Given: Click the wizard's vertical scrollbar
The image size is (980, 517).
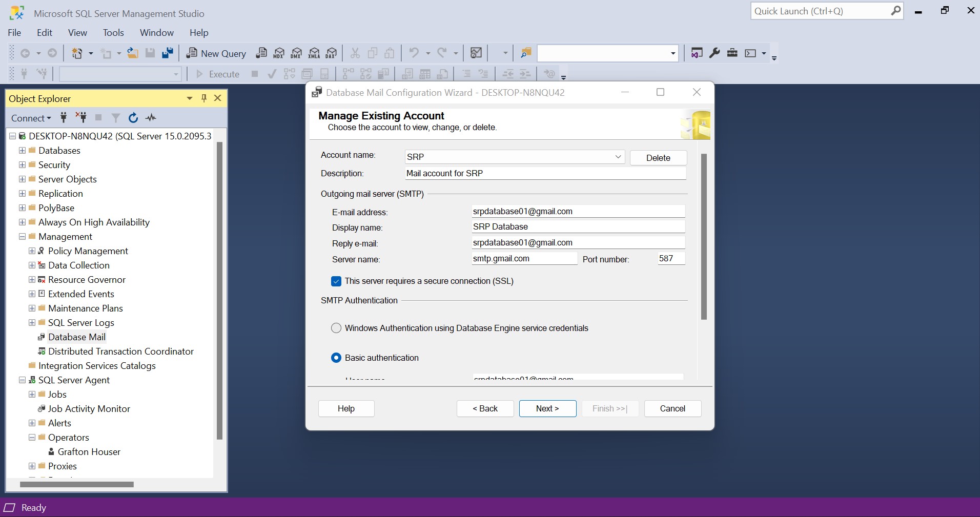Looking at the screenshot, I should (x=704, y=237).
